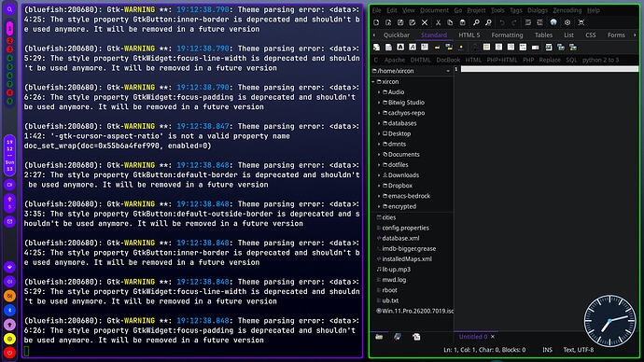Screen dimensions: 644x362
Task: Toggle INS insert mode in status bar
Action: coord(547,350)
